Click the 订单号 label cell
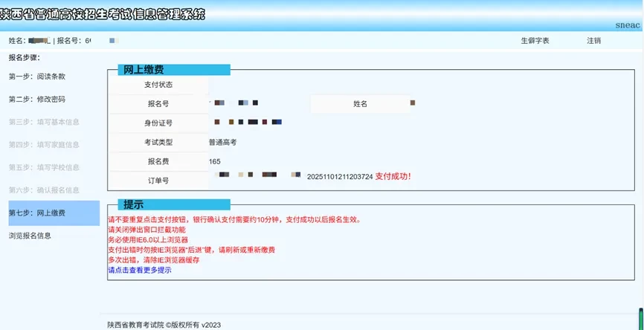Viewport: 644px width, 330px height. (158, 181)
